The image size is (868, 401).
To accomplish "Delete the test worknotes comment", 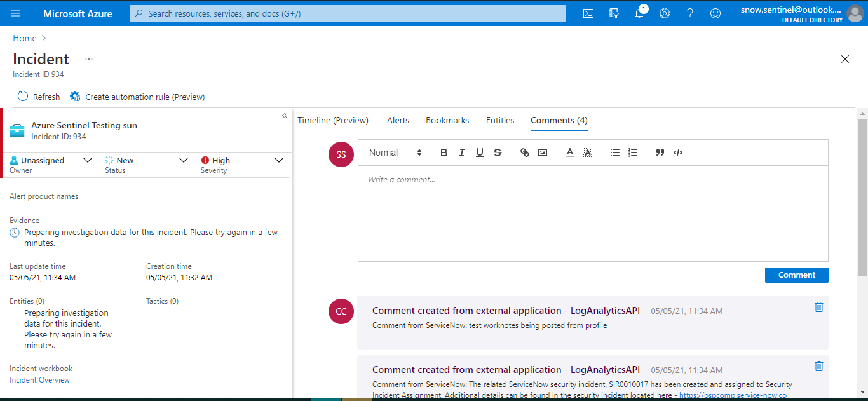I will tap(819, 307).
